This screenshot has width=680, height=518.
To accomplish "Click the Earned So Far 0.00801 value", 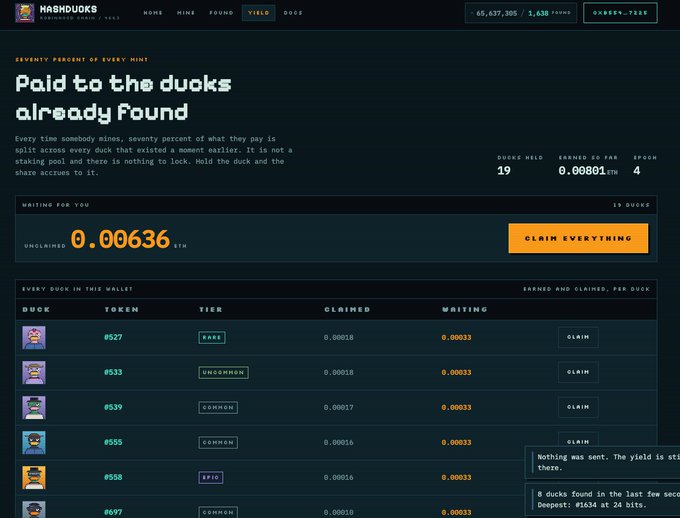I will (582, 170).
